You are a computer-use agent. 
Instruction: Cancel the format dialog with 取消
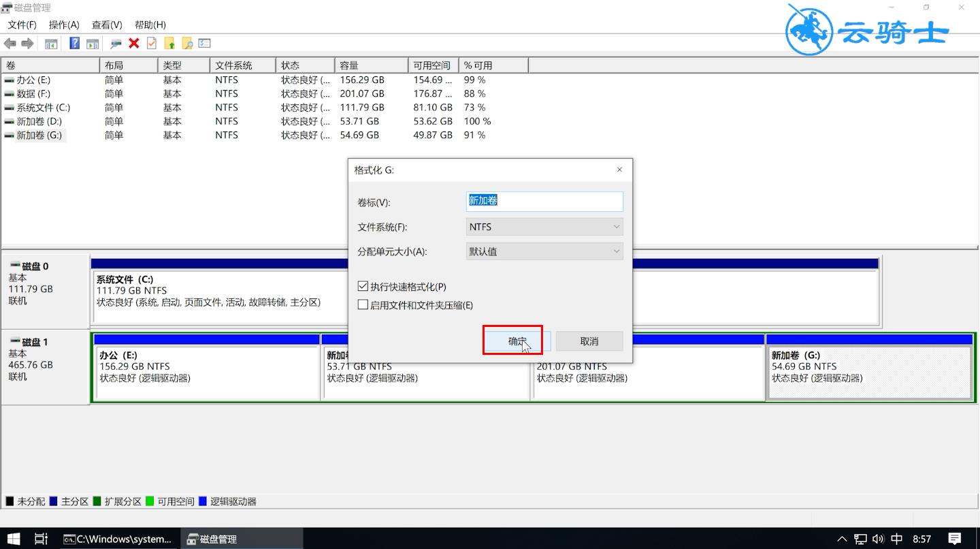point(589,341)
